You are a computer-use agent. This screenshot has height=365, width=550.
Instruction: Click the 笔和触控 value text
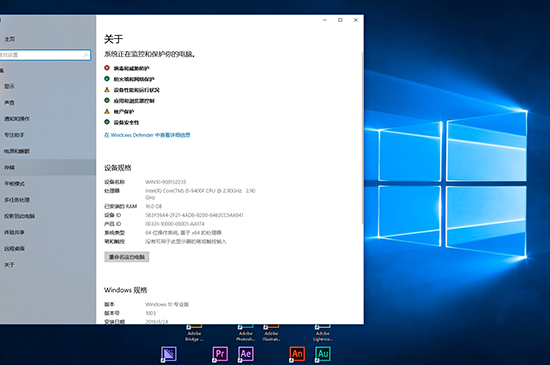point(186,241)
